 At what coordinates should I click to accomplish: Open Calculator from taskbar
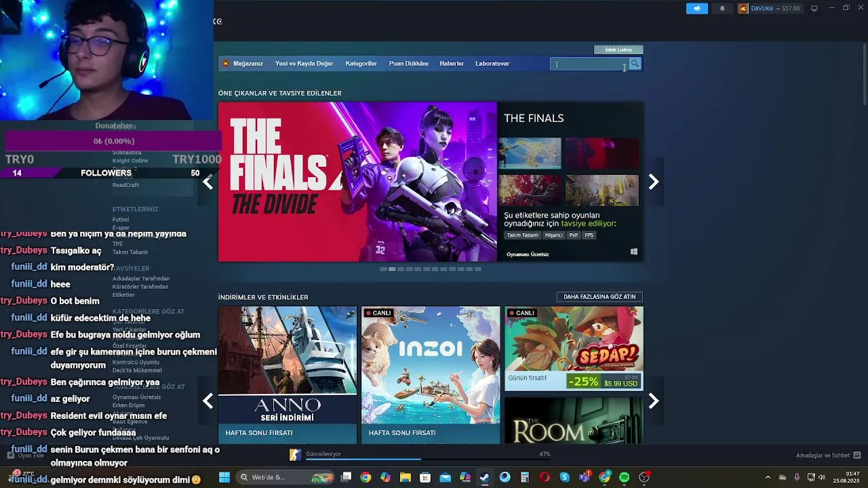(524, 477)
